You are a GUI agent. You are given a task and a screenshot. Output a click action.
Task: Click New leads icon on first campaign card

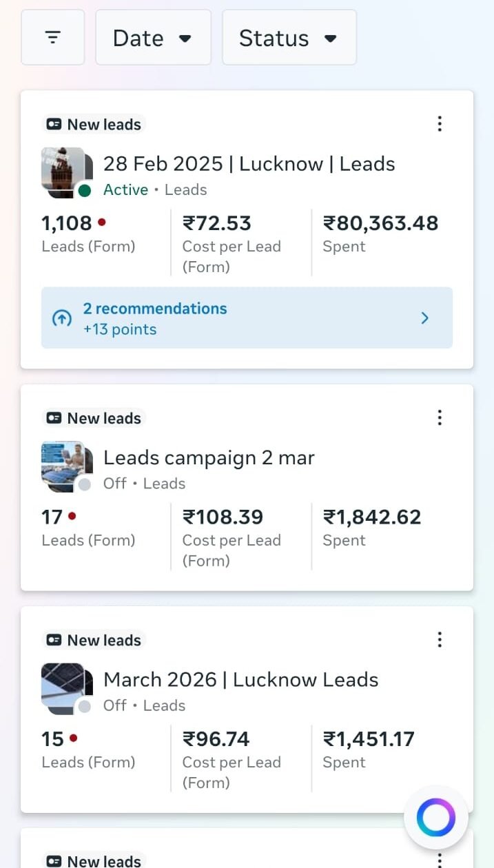[x=54, y=125]
